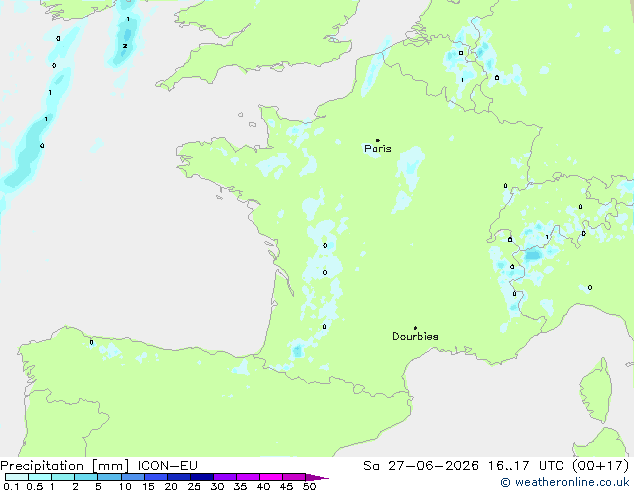Pick the 5–10 mm legend swatch
The width and height of the screenshot is (634, 490).
tap(109, 477)
